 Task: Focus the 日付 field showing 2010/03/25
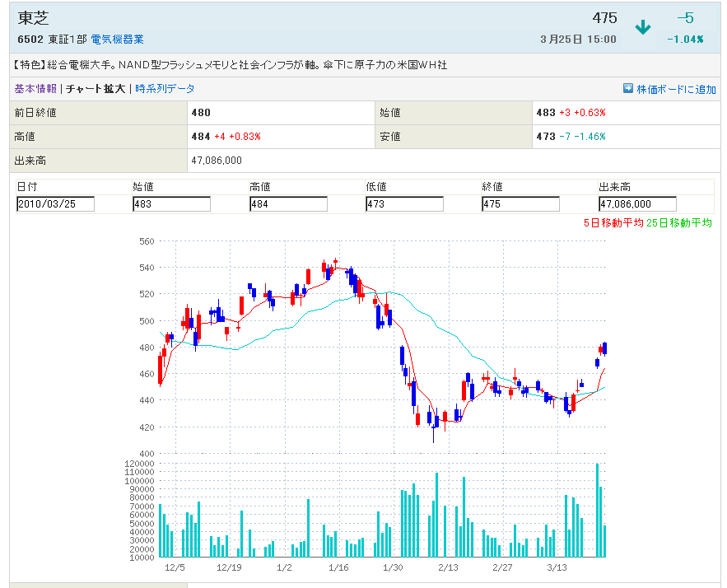(x=55, y=204)
